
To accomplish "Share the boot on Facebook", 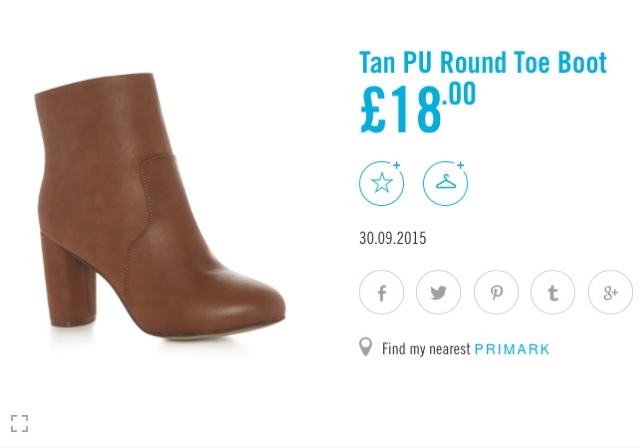I will [381, 292].
